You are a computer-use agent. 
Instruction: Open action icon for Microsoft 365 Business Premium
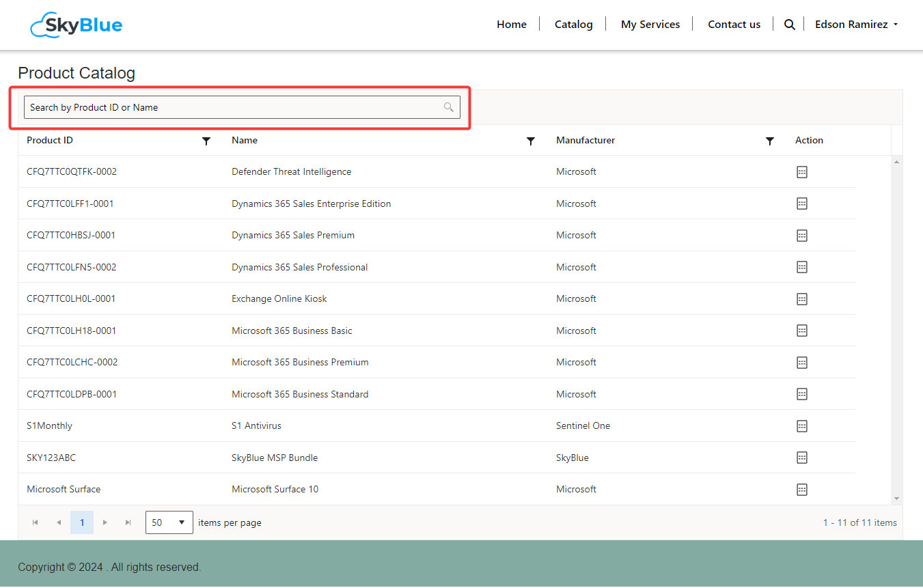tap(802, 363)
